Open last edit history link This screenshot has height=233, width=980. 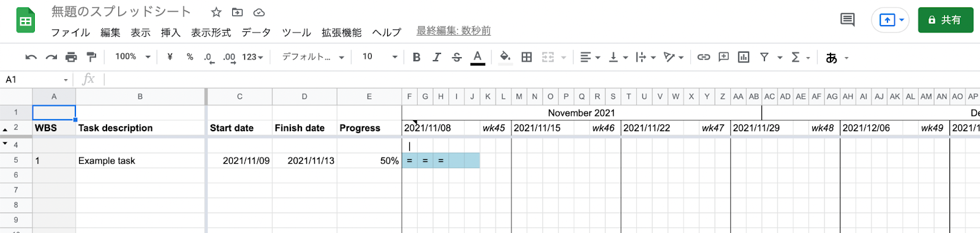pos(453,31)
